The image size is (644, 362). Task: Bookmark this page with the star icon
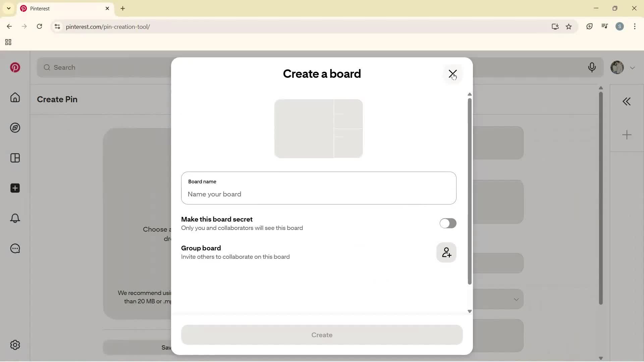click(569, 26)
